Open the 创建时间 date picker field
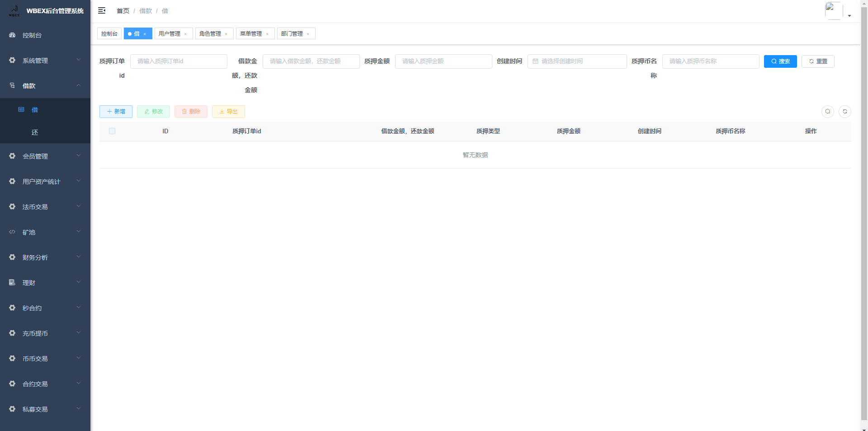 point(577,61)
